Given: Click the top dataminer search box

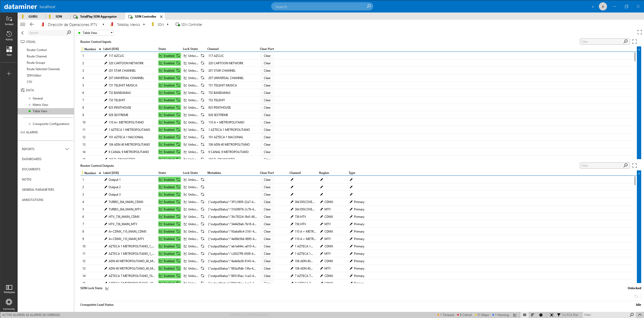Looking at the screenshot, I should pos(322,7).
